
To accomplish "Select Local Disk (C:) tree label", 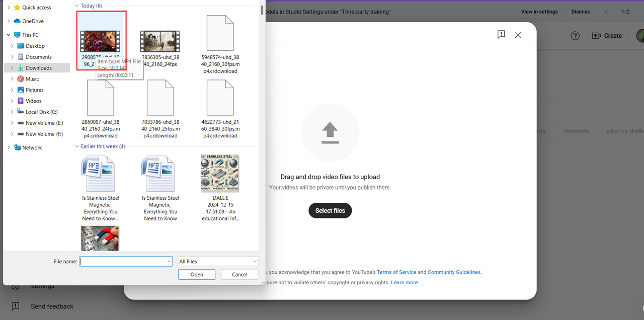I will point(42,112).
